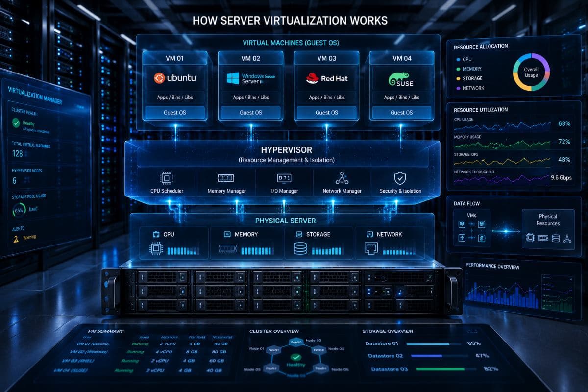The image size is (588, 392).
Task: Click the small icon beside the MEMORY heading
Action: [227, 234]
